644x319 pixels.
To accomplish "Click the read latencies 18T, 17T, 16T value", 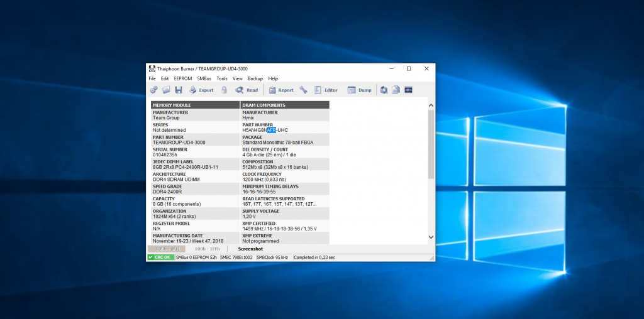I will coord(280,204).
